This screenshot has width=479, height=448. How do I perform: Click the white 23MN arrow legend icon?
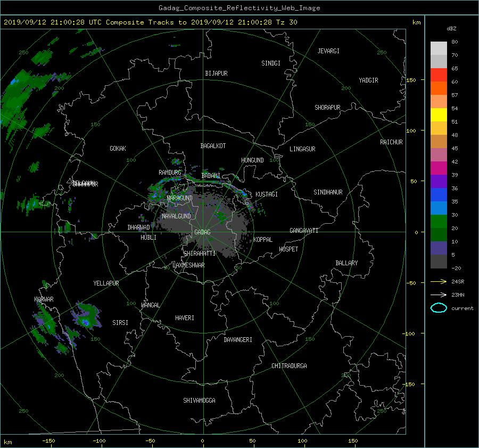coord(439,295)
